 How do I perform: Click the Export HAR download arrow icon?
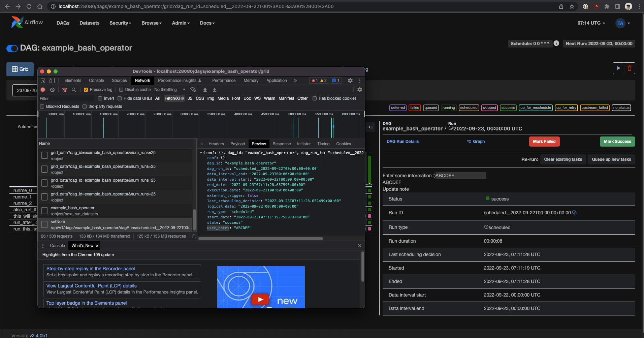215,90
